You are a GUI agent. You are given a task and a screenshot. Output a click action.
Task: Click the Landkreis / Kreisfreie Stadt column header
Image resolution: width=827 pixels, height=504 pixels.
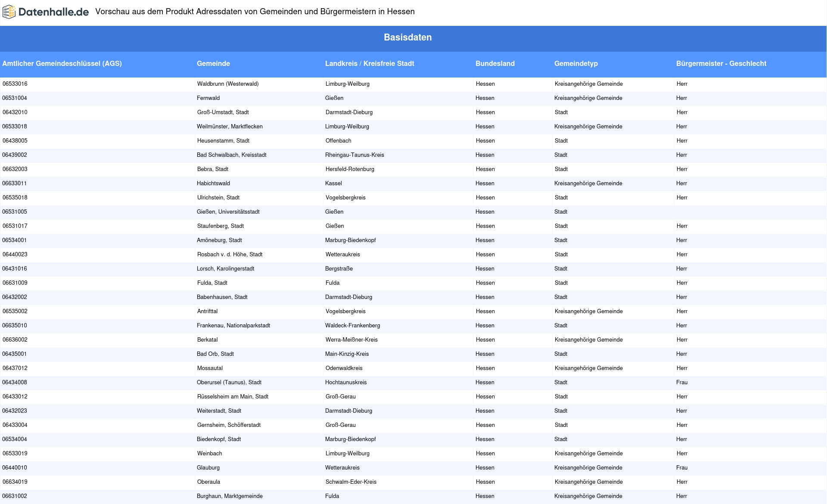pos(370,63)
